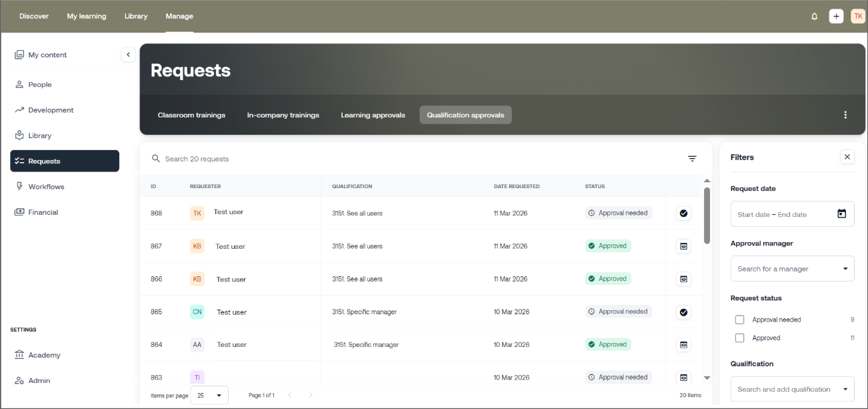This screenshot has width=868, height=409.
Task: View request 866 with the eye icon
Action: coord(683,279)
